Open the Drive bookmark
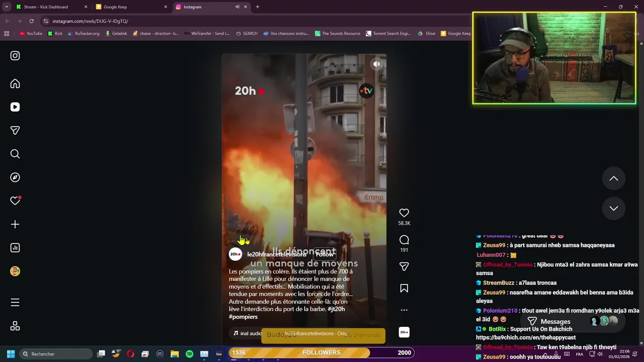 427,34
